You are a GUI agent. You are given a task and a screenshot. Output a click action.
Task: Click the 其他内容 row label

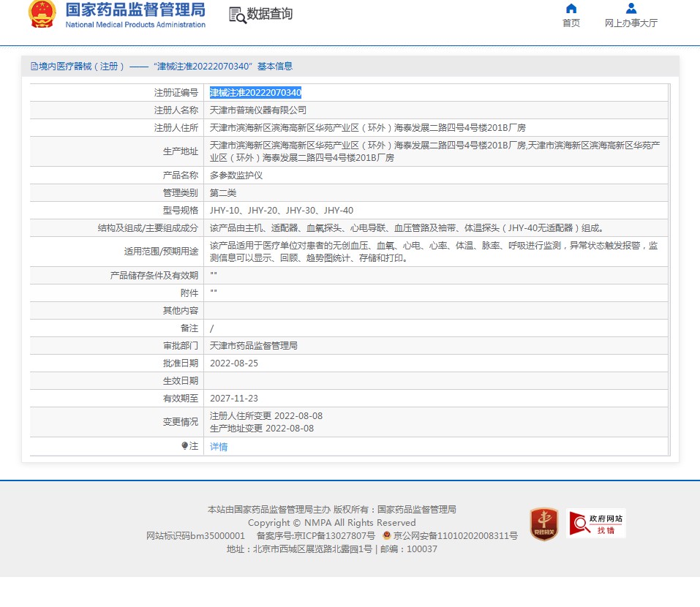pos(181,311)
